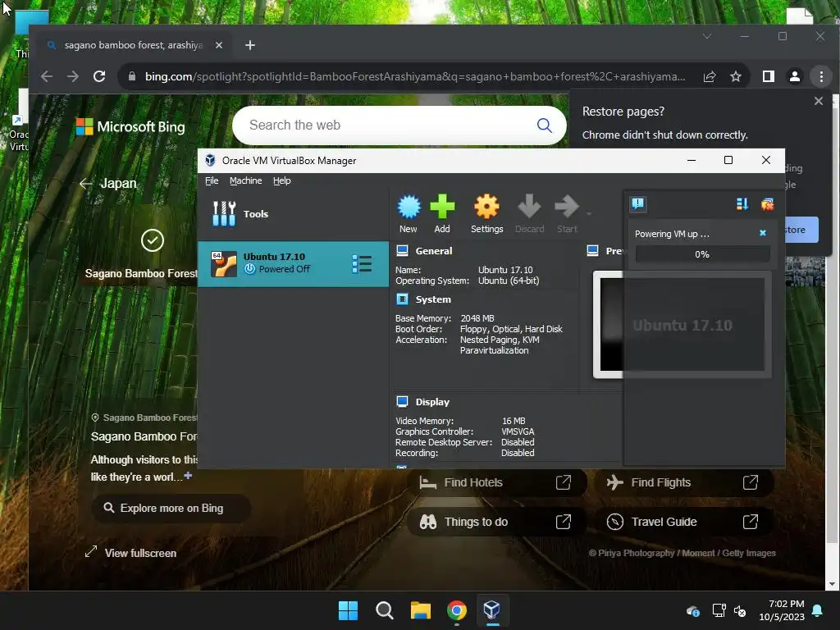Go back to Japan in Bing spotlight
Image resolution: width=840 pixels, height=630 pixels.
click(x=108, y=184)
